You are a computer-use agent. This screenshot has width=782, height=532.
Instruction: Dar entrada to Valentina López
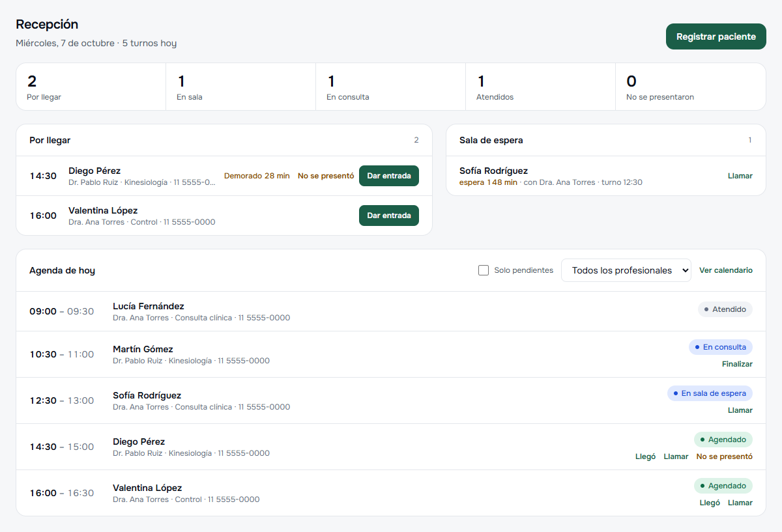(x=389, y=216)
